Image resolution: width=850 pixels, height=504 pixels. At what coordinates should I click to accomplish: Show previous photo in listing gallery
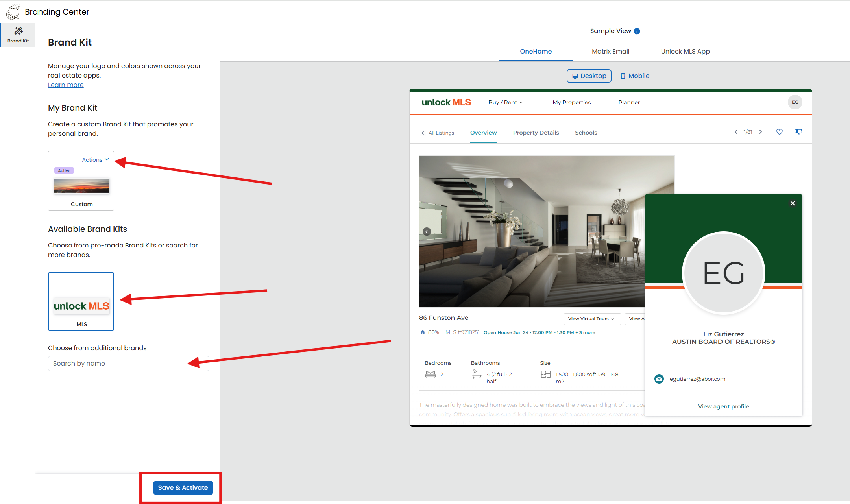[427, 231]
